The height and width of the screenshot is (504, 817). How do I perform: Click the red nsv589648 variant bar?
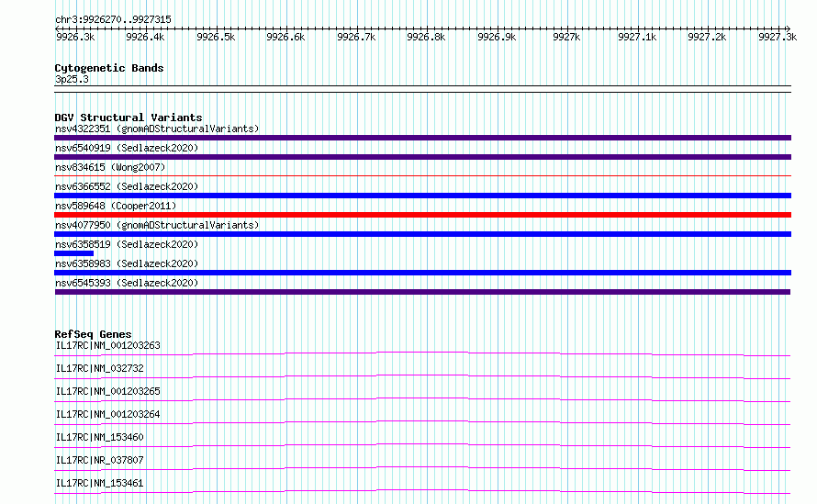[422, 215]
